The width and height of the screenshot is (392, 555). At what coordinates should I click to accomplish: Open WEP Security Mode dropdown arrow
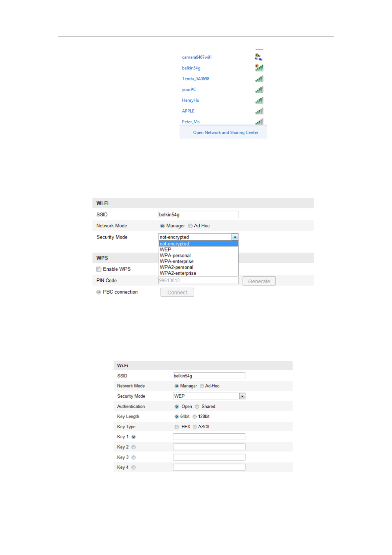(x=242, y=396)
